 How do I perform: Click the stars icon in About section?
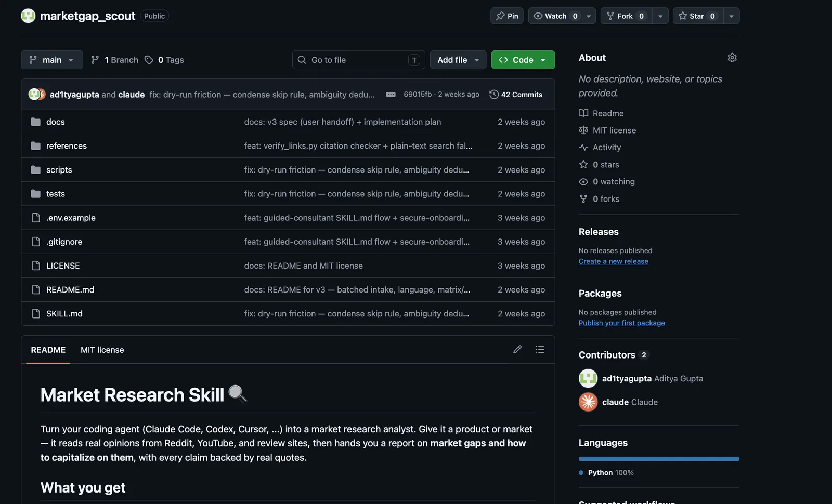[x=583, y=165]
